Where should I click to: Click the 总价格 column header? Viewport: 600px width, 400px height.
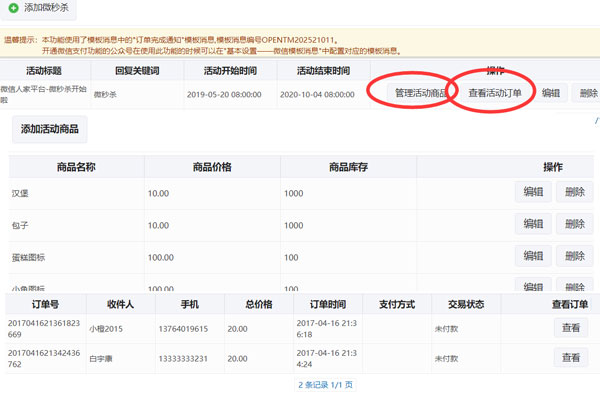[259, 305]
